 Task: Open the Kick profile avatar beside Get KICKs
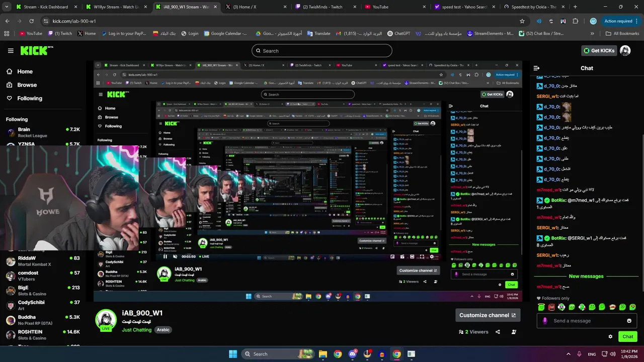coord(625,51)
